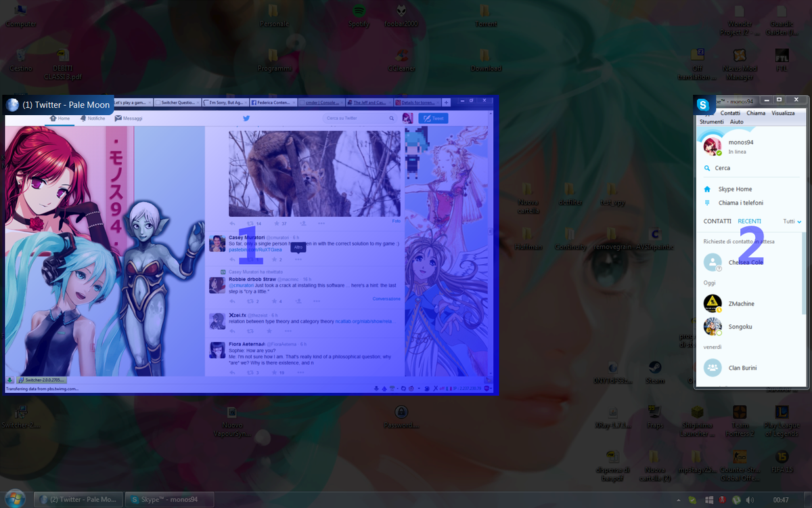This screenshot has width=812, height=508.
Task: Click the fox photo in the tweet
Action: pyautogui.click(x=315, y=173)
